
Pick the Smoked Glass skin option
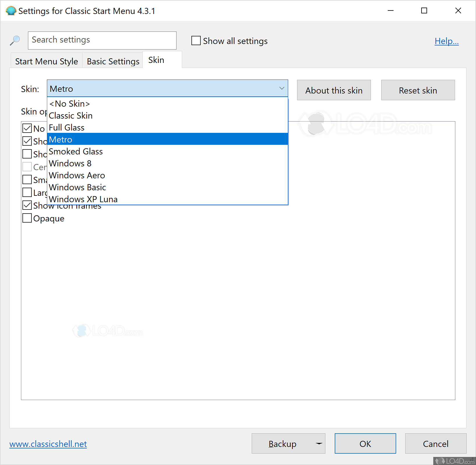pos(168,152)
